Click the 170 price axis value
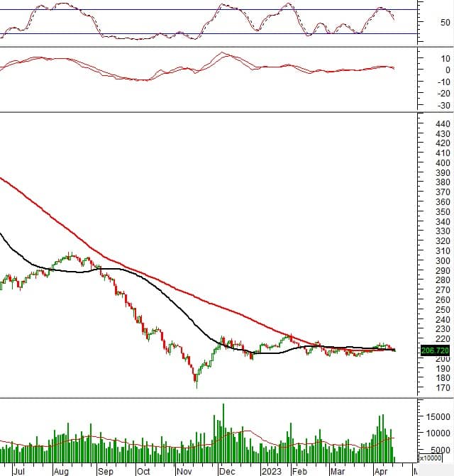Screen dimensions: 454x476 point(443,387)
